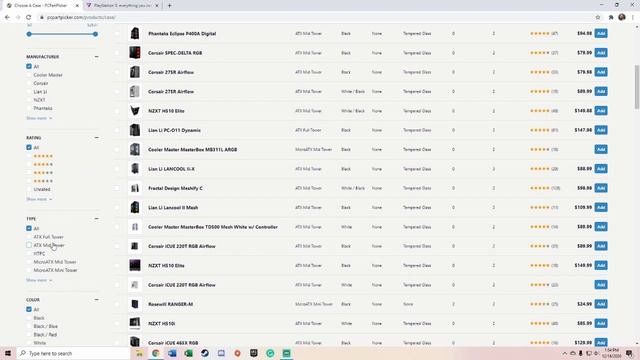Viewport: 640px width, 360px height.
Task: Show more manufacturers in the filter list
Action: pos(39,118)
